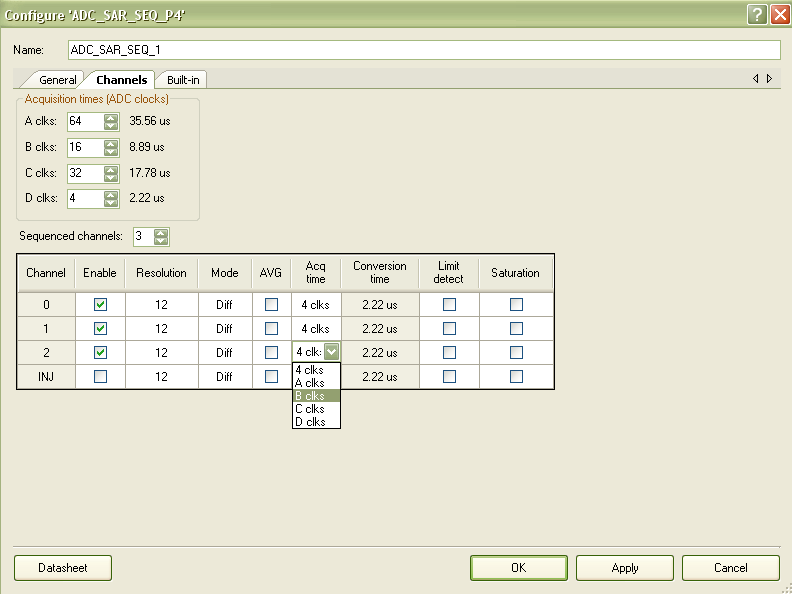792x594 pixels.
Task: Choose 'B clks' in the dropdown list
Action: [316, 396]
